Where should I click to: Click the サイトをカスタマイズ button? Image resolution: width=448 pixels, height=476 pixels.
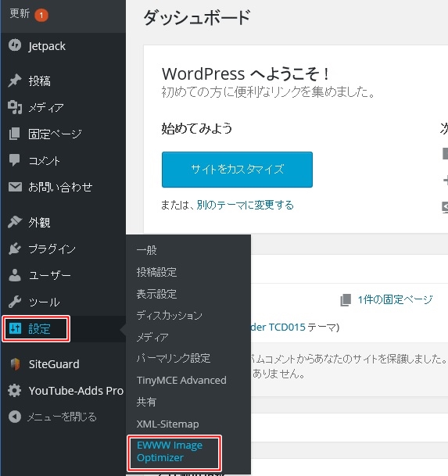[237, 170]
